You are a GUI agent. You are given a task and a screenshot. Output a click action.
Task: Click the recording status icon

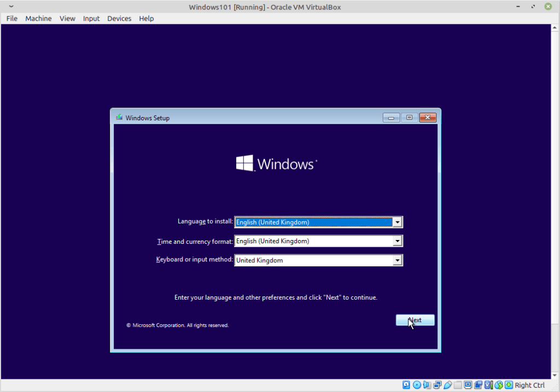(x=478, y=385)
